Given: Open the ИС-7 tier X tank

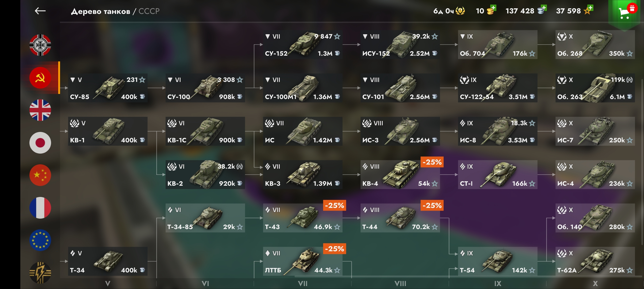Looking at the screenshot, I should pos(595,131).
